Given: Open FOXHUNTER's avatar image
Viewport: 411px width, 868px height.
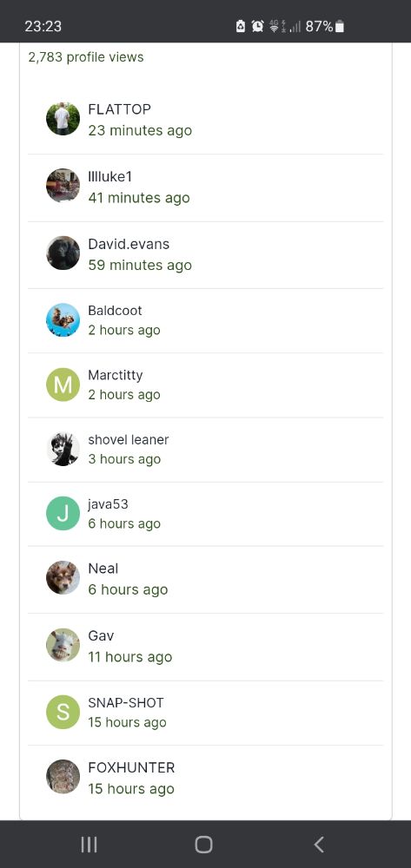Looking at the screenshot, I should 63,777.
